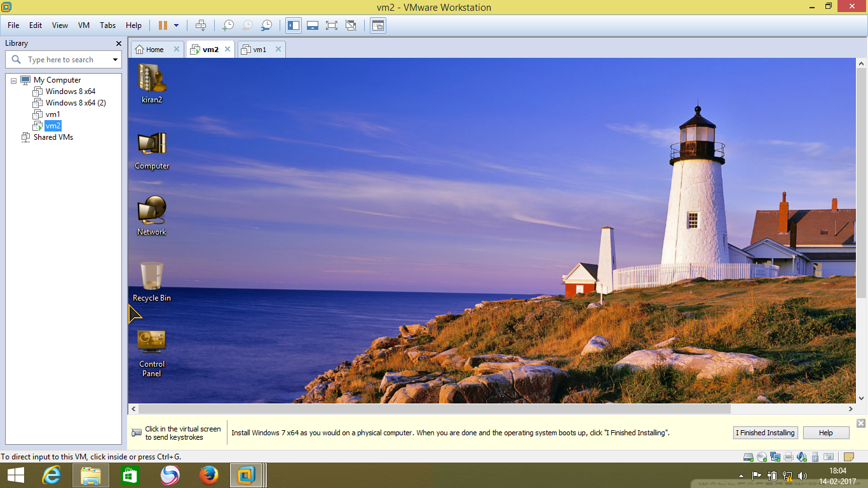Close the vm2 tab
868x488 pixels.
point(227,49)
